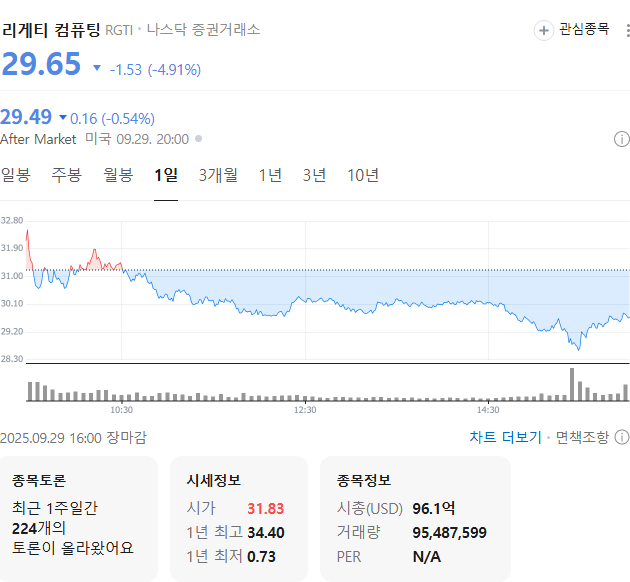Open the 차트 더보기 link

click(505, 437)
